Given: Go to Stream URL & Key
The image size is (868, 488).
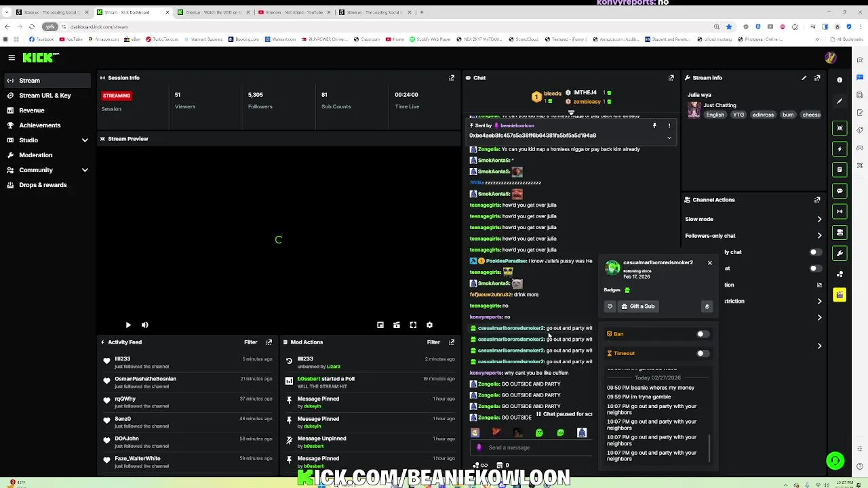Looking at the screenshot, I should (46, 96).
